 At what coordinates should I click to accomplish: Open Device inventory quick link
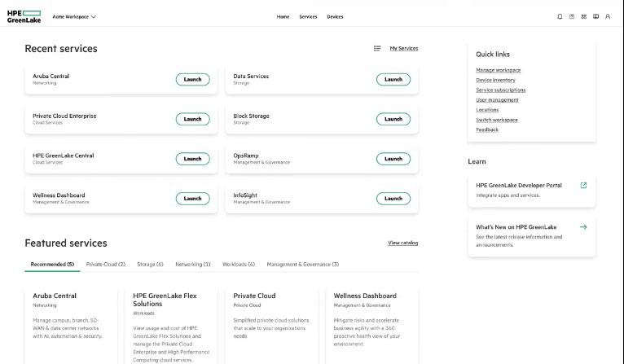pos(495,80)
